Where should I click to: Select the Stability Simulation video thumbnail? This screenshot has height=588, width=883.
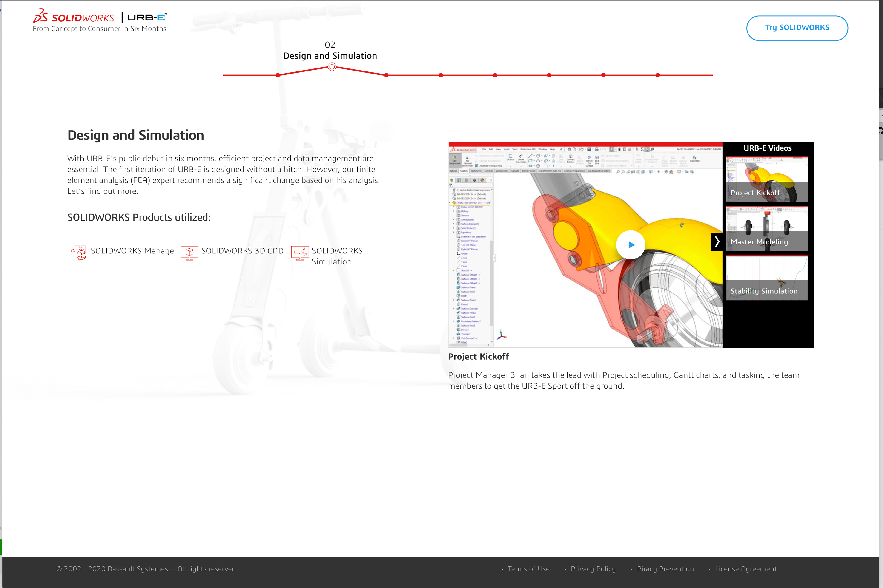(767, 278)
